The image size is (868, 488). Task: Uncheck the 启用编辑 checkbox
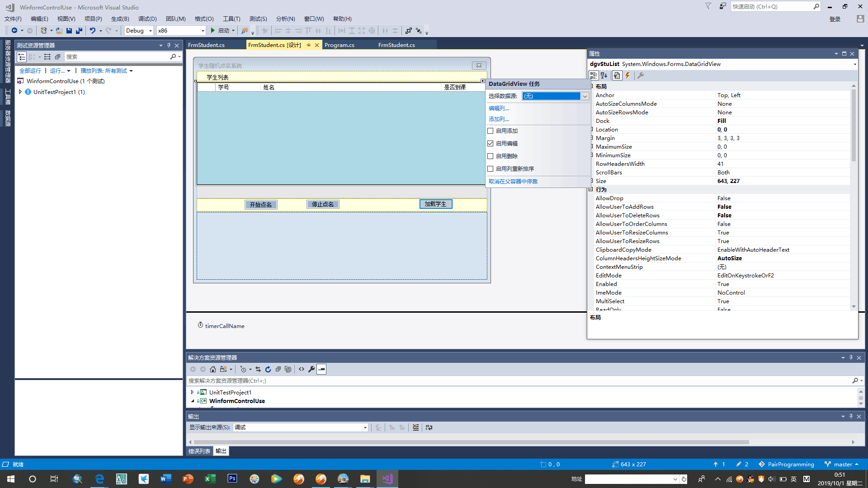(x=491, y=144)
